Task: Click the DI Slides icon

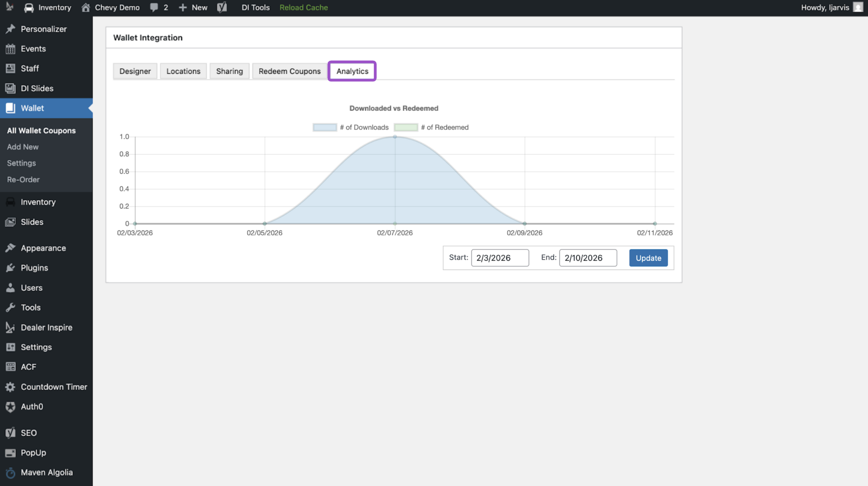Action: coord(11,88)
